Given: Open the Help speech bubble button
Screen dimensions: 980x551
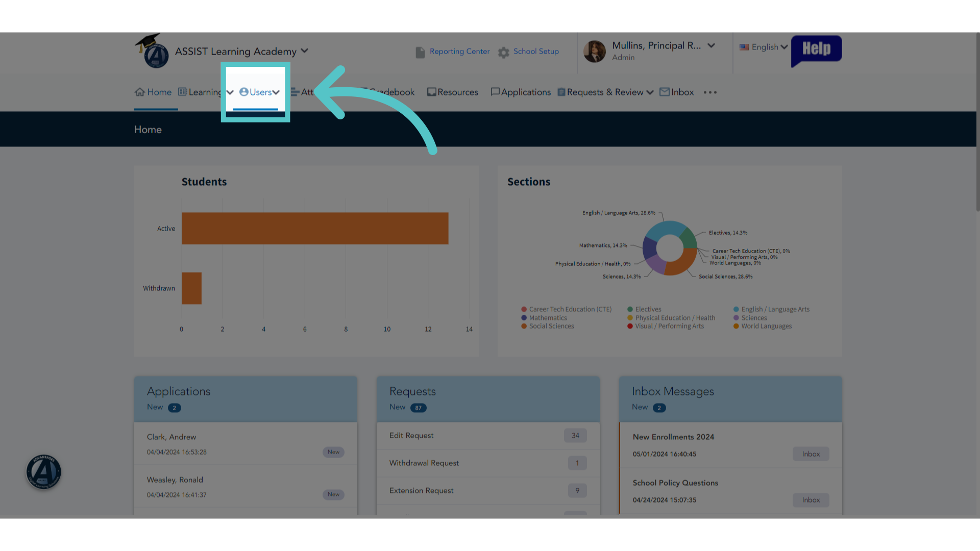Looking at the screenshot, I should pos(816,51).
